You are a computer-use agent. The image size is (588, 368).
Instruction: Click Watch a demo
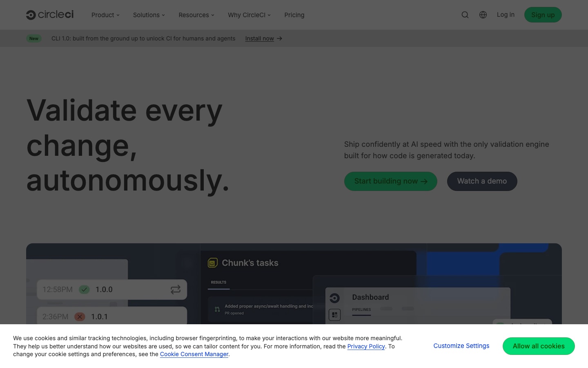pyautogui.click(x=482, y=181)
